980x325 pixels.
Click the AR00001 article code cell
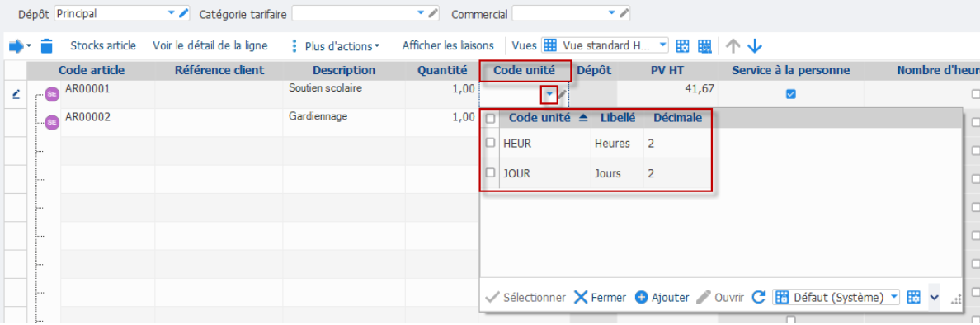click(107, 94)
